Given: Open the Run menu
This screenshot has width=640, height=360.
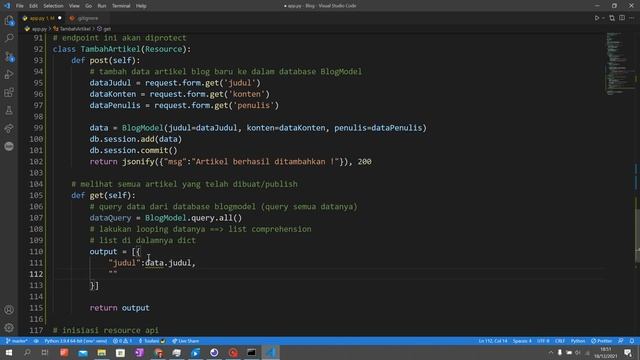Looking at the screenshot, I should 102,6.
